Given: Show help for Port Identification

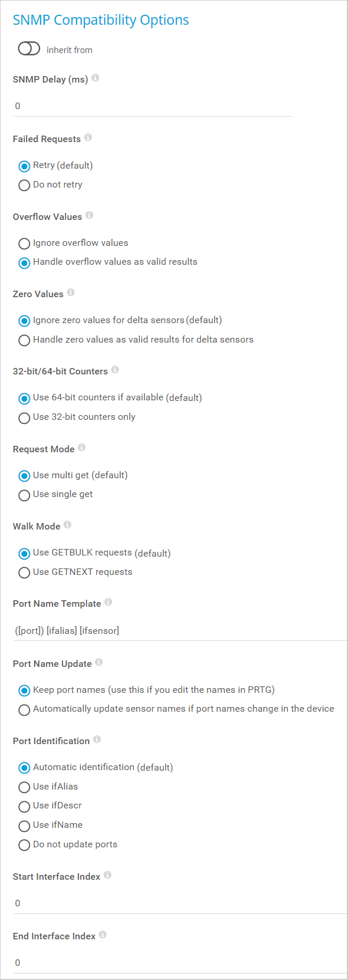Looking at the screenshot, I should coord(97,739).
